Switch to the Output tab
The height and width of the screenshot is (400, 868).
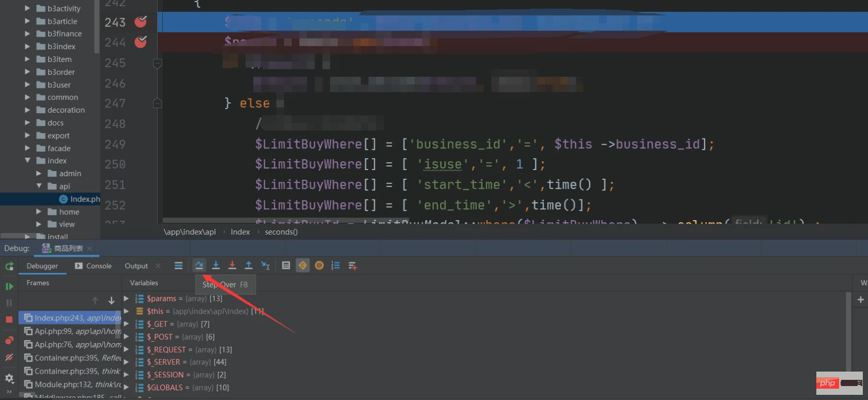(x=136, y=266)
